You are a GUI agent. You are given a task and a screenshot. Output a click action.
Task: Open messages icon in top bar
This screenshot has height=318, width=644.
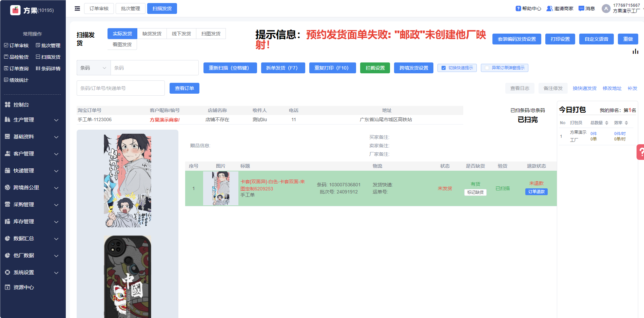[x=581, y=8]
